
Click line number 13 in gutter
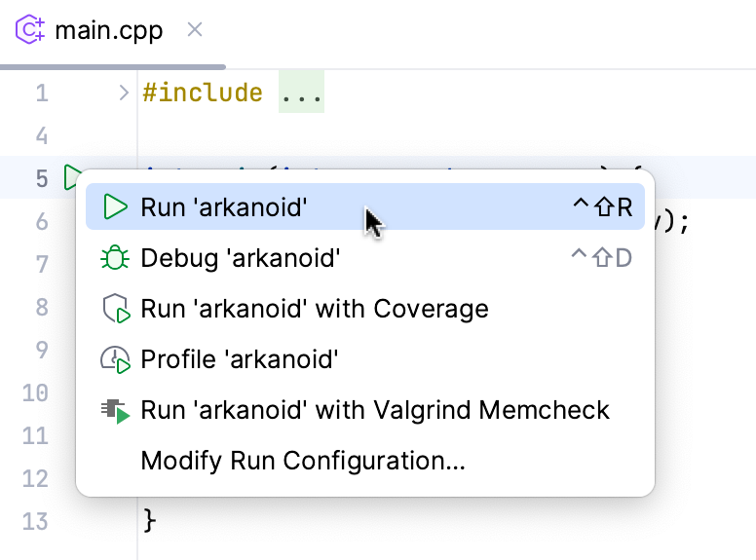pos(34,521)
